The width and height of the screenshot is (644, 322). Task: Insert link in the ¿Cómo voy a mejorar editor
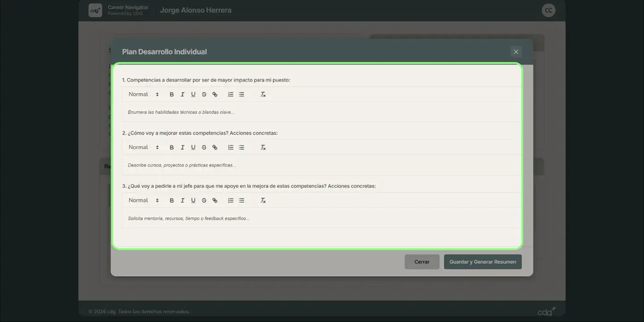(x=215, y=147)
